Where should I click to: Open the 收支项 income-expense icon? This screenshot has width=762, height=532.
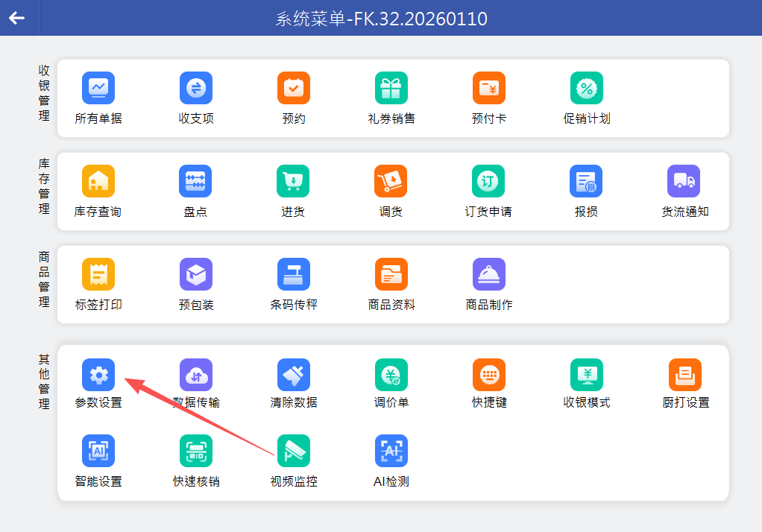(x=196, y=88)
